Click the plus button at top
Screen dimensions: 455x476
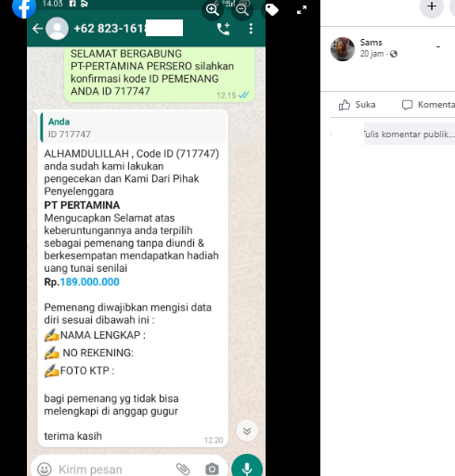tap(432, 6)
